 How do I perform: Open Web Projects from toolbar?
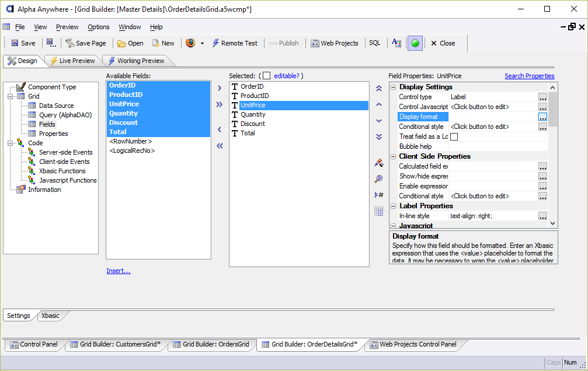[335, 43]
